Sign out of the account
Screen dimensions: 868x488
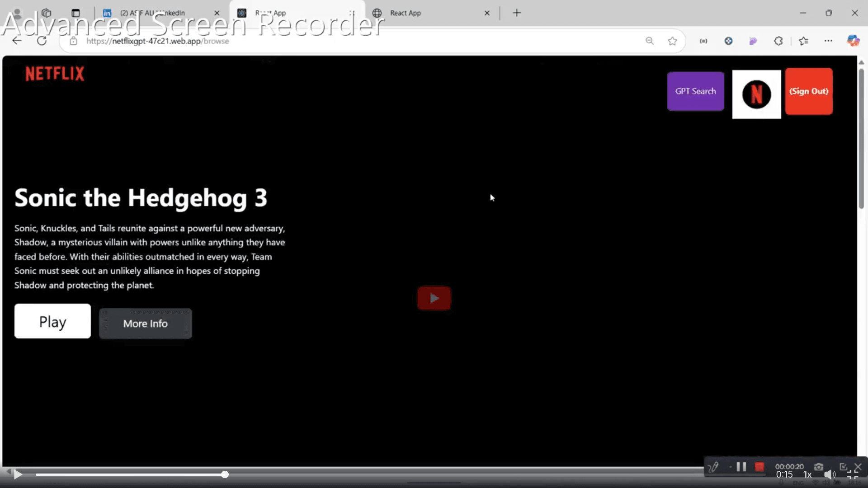coord(809,91)
